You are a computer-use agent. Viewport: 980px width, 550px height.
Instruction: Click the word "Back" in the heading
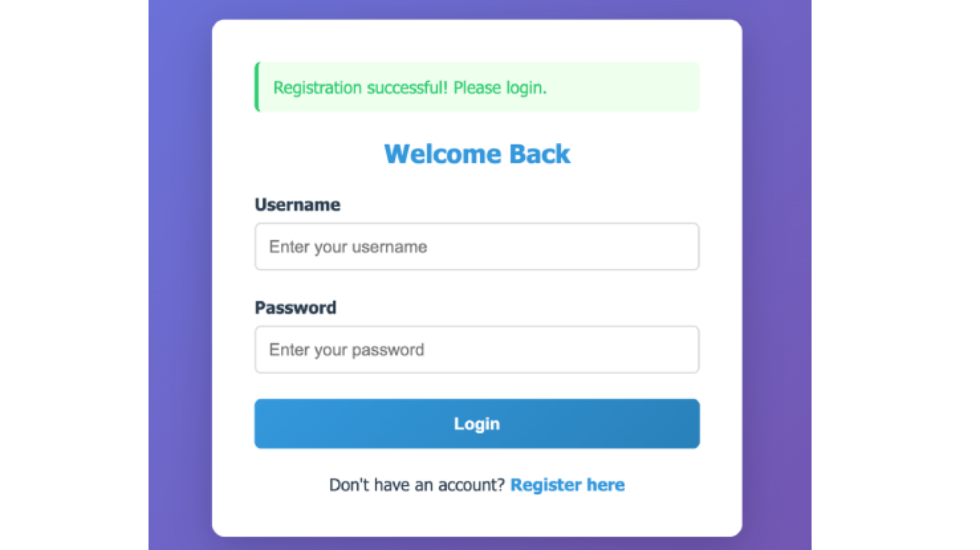pyautogui.click(x=539, y=154)
